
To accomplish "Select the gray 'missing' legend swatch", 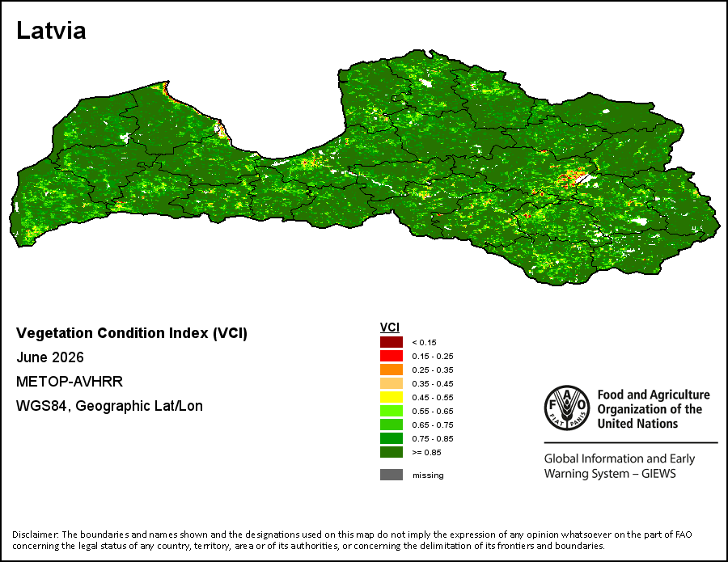I will tap(392, 475).
